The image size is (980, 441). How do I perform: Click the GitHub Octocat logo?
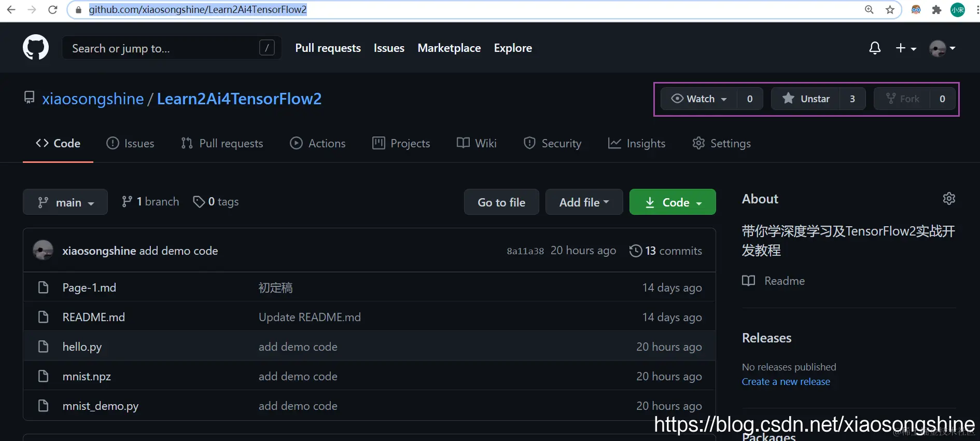click(36, 48)
